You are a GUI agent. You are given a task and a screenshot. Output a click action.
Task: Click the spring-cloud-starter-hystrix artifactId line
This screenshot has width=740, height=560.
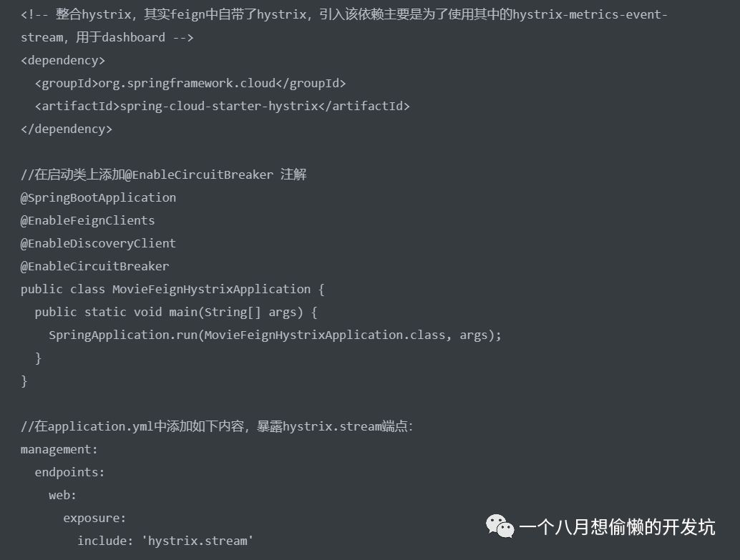pyautogui.click(x=223, y=106)
